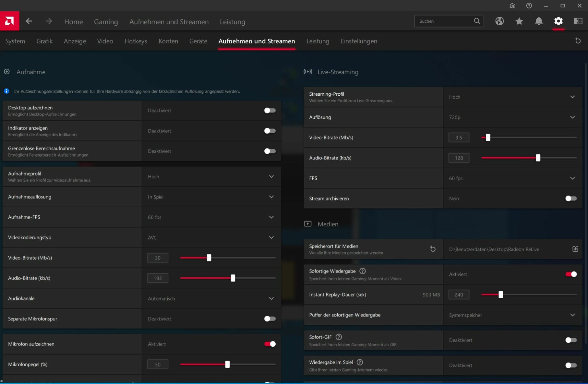Screen dimensions: 588x384
Task: Click the favorites star icon
Action: [519, 21]
